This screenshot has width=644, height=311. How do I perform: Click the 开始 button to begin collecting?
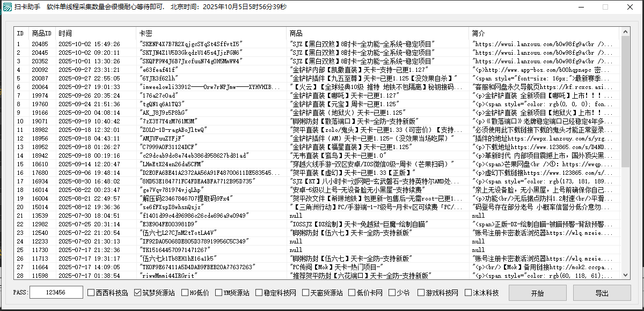point(537,293)
